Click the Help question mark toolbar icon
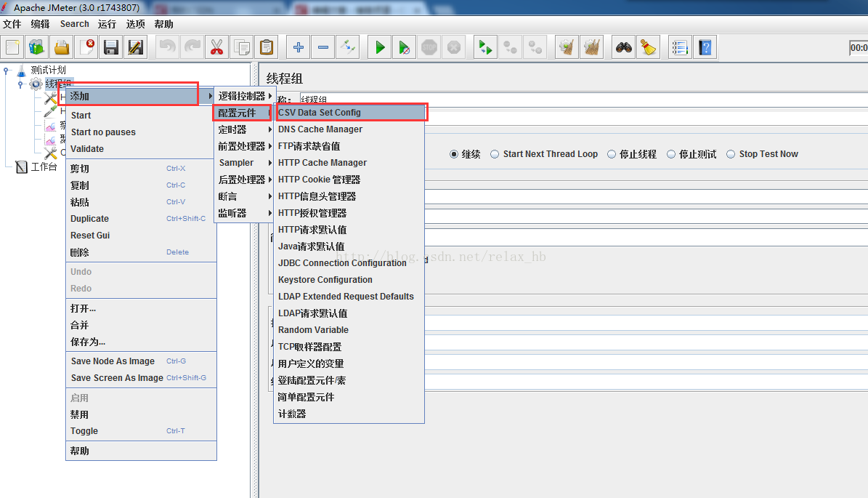 pos(705,48)
